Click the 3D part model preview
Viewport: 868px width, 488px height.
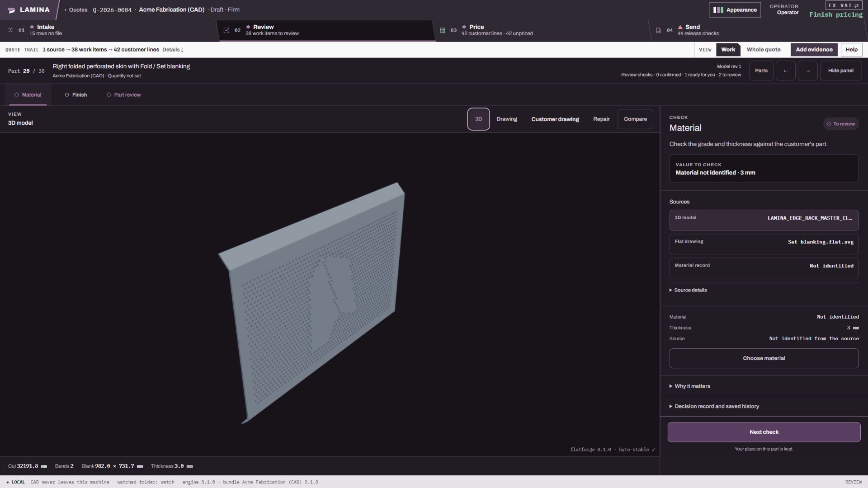pyautogui.click(x=312, y=303)
